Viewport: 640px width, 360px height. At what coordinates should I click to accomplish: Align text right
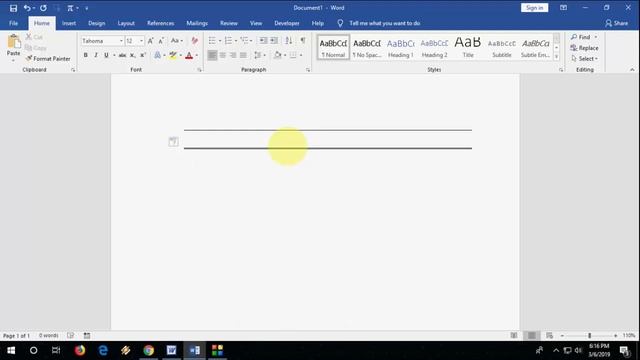[x=233, y=55]
